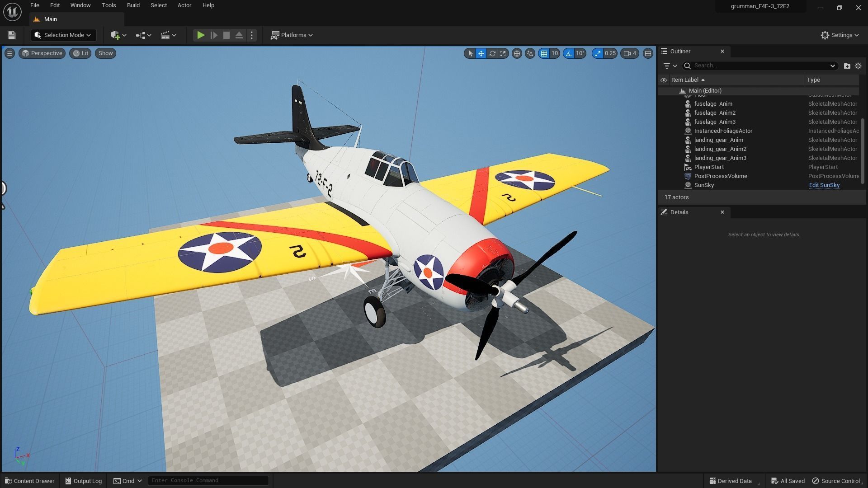Open the viewport Show flags menu
The height and width of the screenshot is (488, 868).
[105, 53]
